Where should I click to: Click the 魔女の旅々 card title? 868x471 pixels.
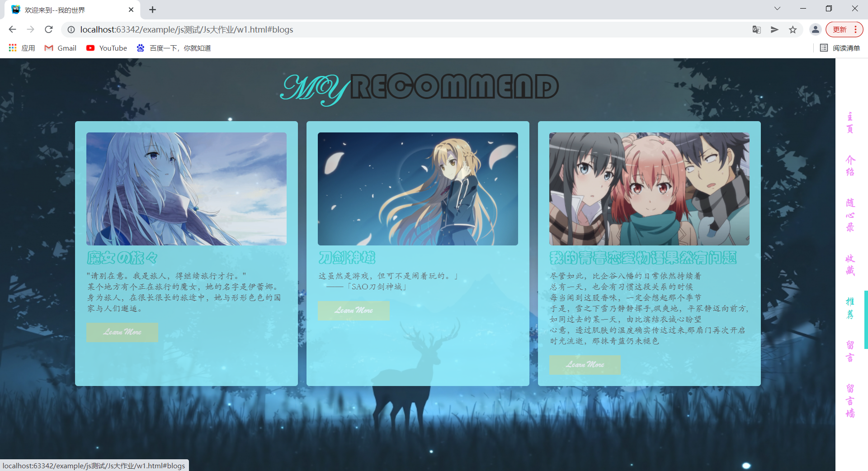click(x=122, y=258)
